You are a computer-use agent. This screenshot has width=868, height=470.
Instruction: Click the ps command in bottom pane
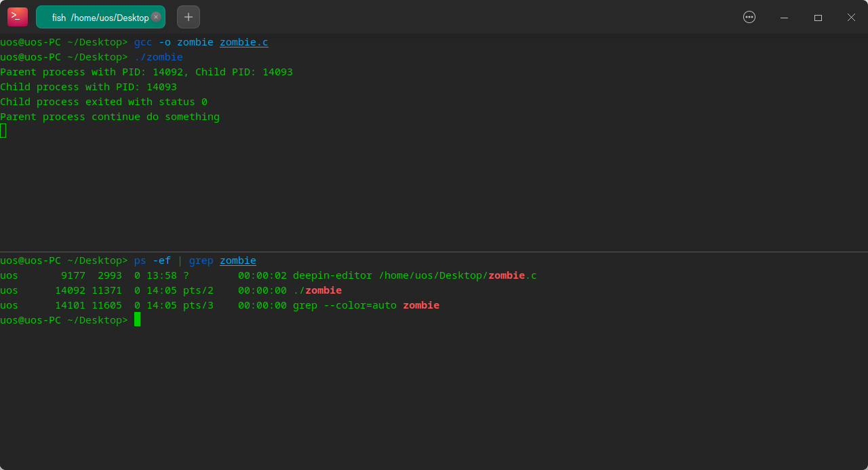(140, 260)
